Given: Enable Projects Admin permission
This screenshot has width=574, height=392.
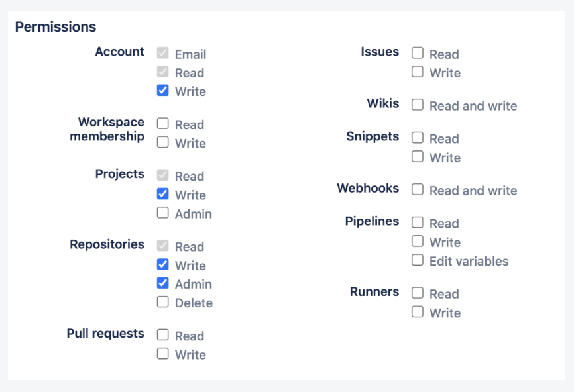Looking at the screenshot, I should coord(162,213).
